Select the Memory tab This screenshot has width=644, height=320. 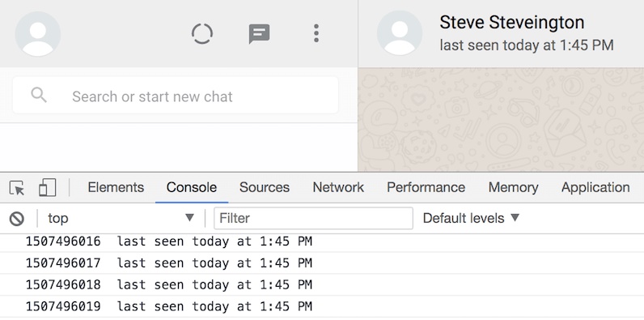(x=514, y=188)
